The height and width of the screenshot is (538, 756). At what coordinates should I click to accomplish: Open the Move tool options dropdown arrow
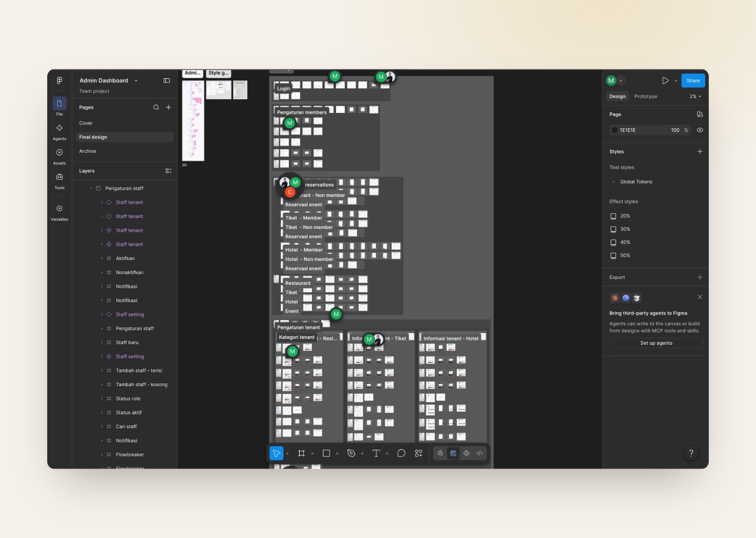(287, 453)
